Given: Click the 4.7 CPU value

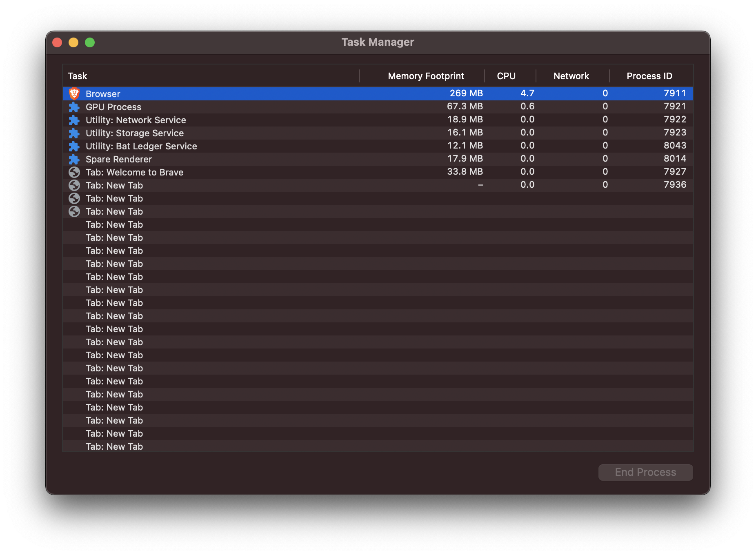Looking at the screenshot, I should click(x=527, y=93).
